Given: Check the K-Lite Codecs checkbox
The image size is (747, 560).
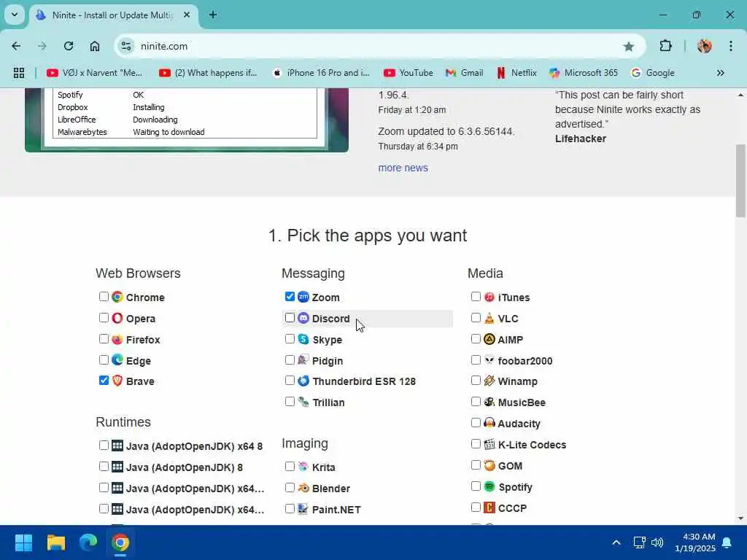Looking at the screenshot, I should 476,444.
